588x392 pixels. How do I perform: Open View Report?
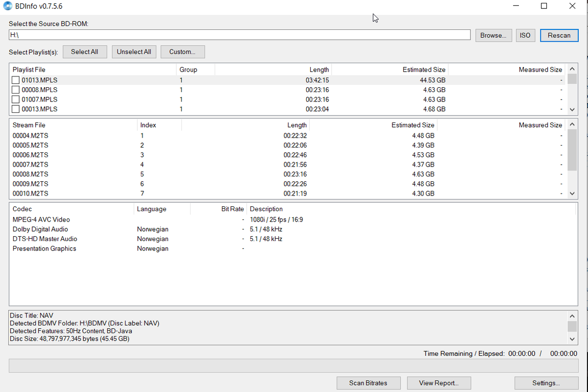(439, 383)
